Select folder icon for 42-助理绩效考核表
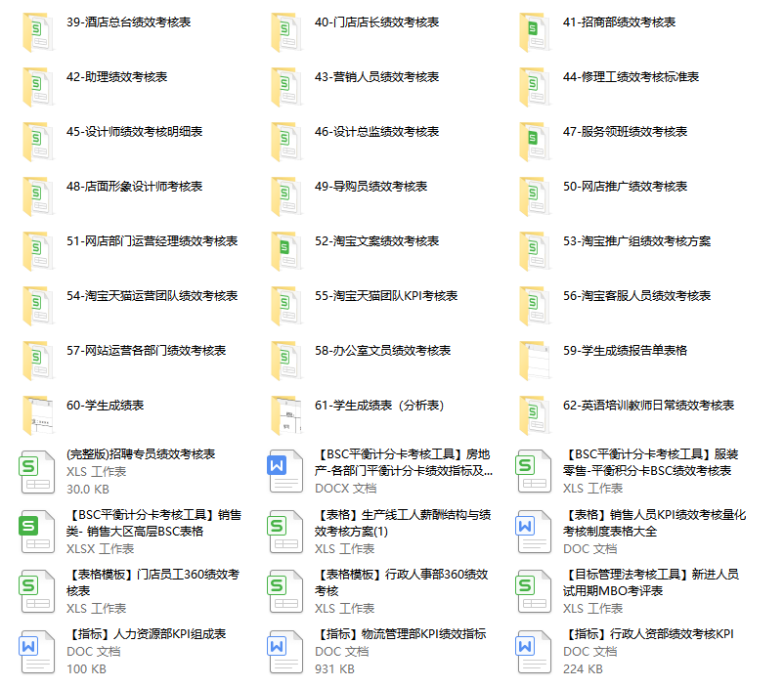The height and width of the screenshot is (687, 784). pyautogui.click(x=38, y=87)
